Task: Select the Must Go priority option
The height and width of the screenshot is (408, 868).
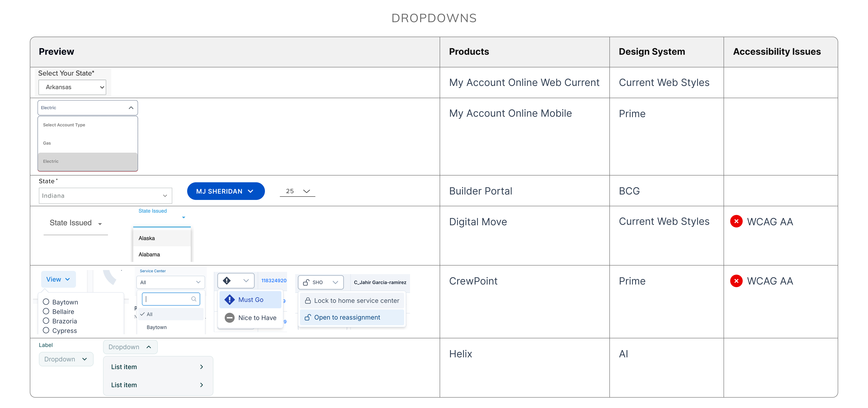Action: click(250, 299)
